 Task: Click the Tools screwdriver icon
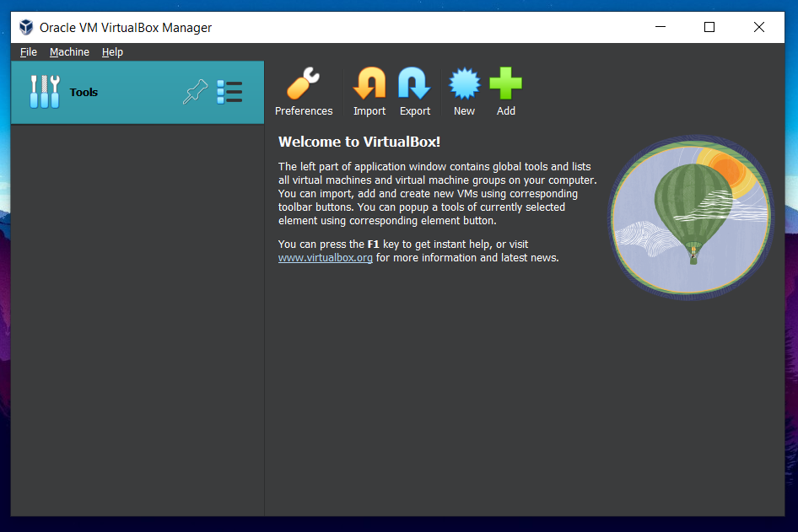(x=44, y=91)
